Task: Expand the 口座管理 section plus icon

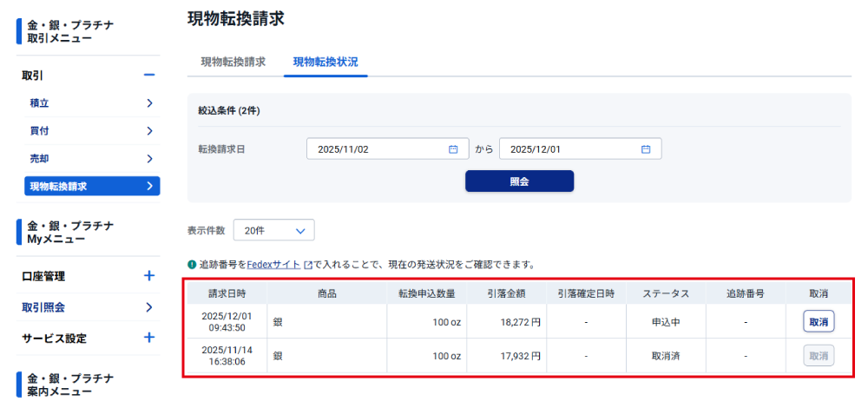Action: tap(149, 276)
